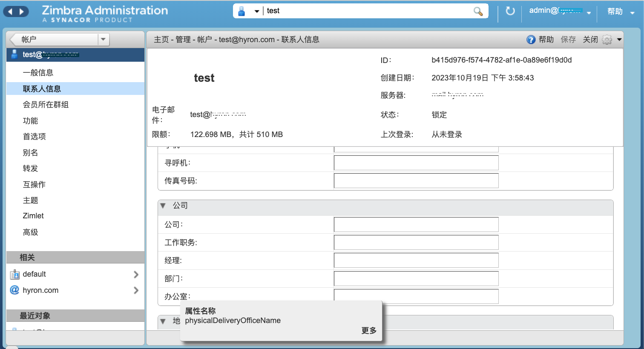
Task: Go back with the left navigation arrow
Action: [x=11, y=11]
